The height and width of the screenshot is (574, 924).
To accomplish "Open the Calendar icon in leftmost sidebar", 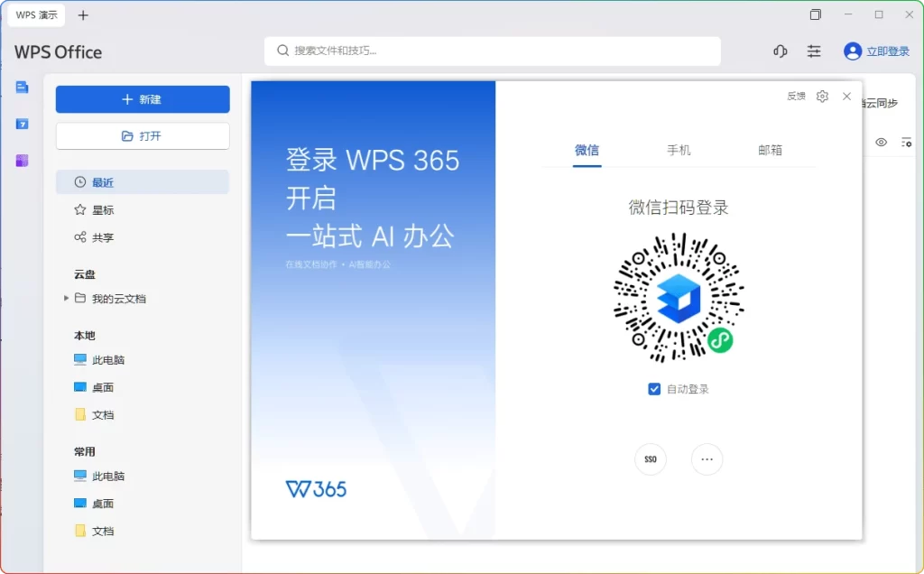I will pyautogui.click(x=20, y=124).
